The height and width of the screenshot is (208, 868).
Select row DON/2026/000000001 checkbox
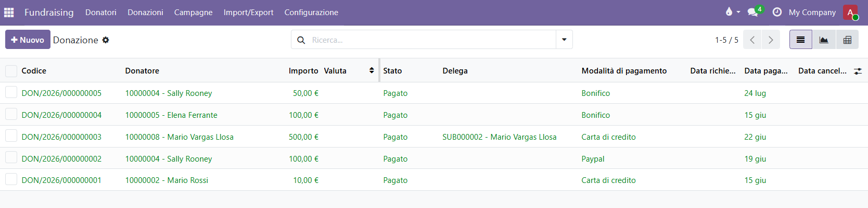pyautogui.click(x=11, y=179)
